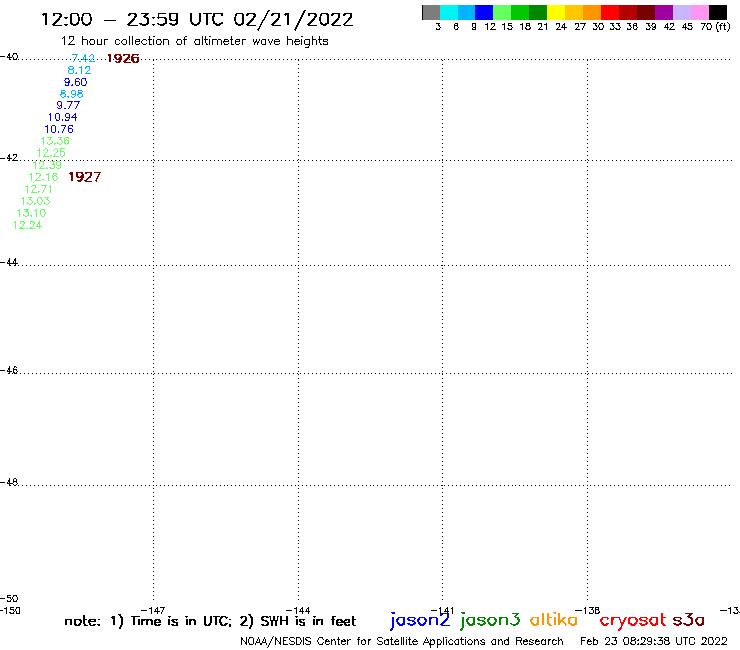
Task: Select the pink legend swatch before 70
Action: (700, 12)
